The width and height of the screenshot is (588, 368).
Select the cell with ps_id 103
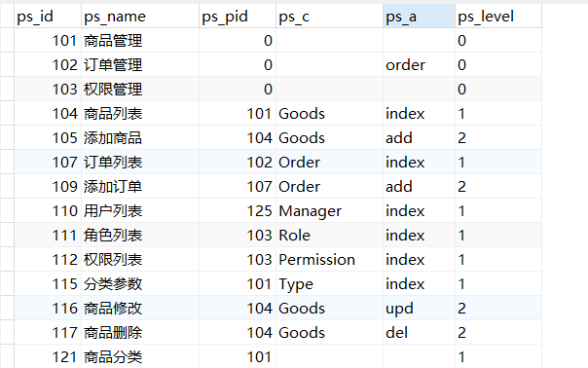[48, 90]
